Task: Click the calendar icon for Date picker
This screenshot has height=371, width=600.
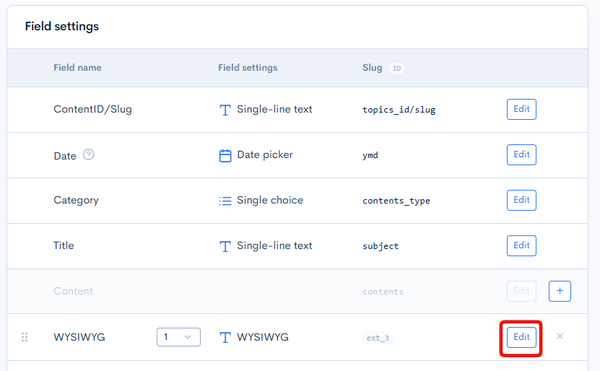Action: coord(225,156)
